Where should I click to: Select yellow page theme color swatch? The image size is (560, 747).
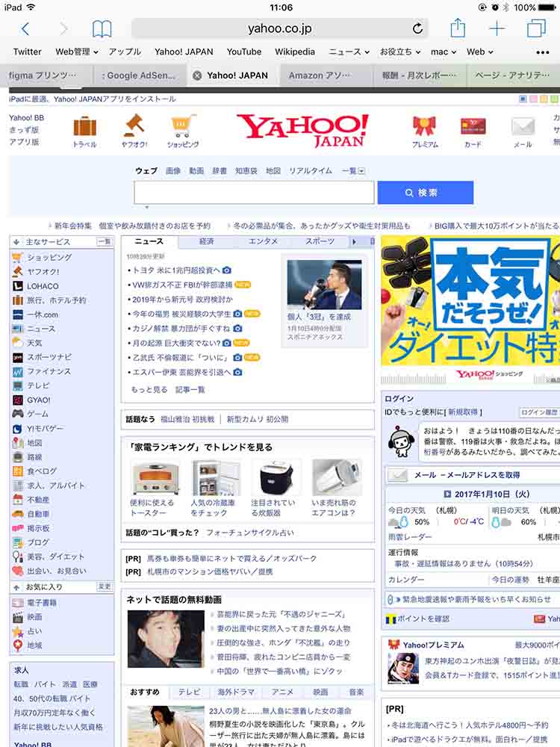(544, 99)
